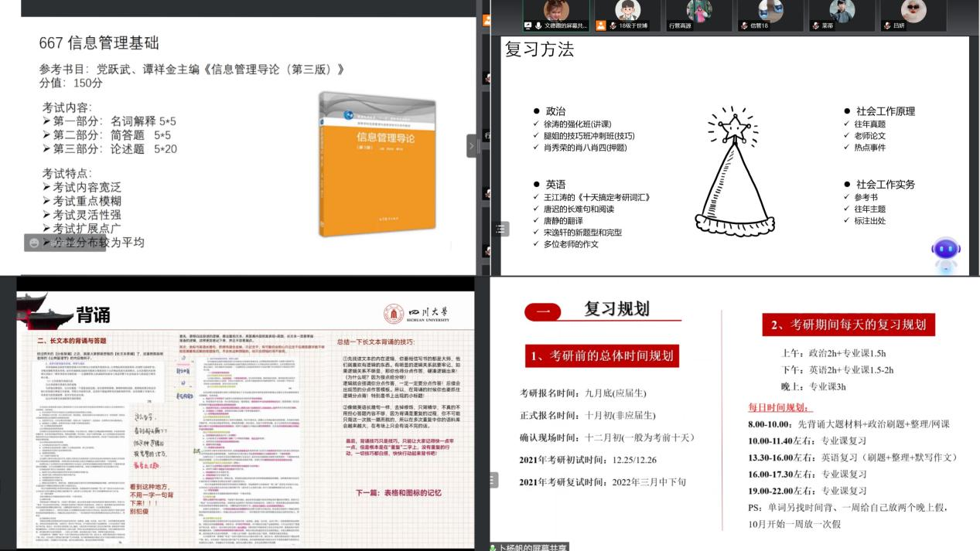Toggle the muted mic icon for 信管18
Screen dimensions: 980x551
[x=743, y=26]
